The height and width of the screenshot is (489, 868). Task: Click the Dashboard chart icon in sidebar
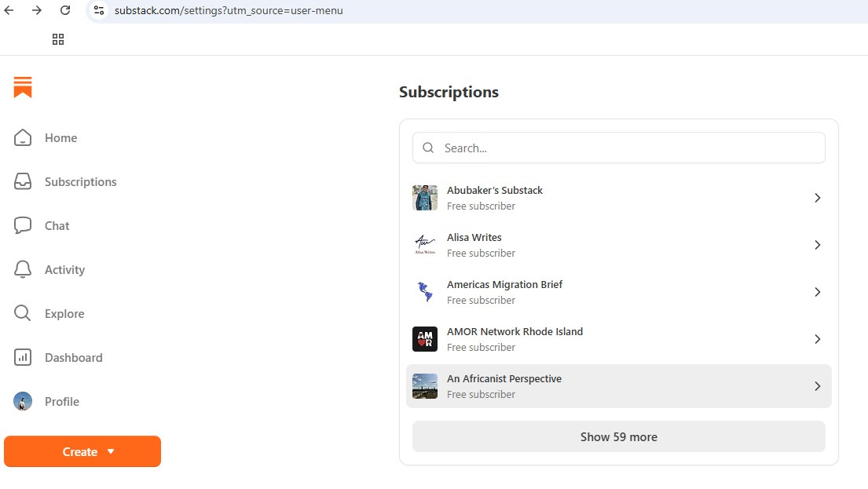23,357
